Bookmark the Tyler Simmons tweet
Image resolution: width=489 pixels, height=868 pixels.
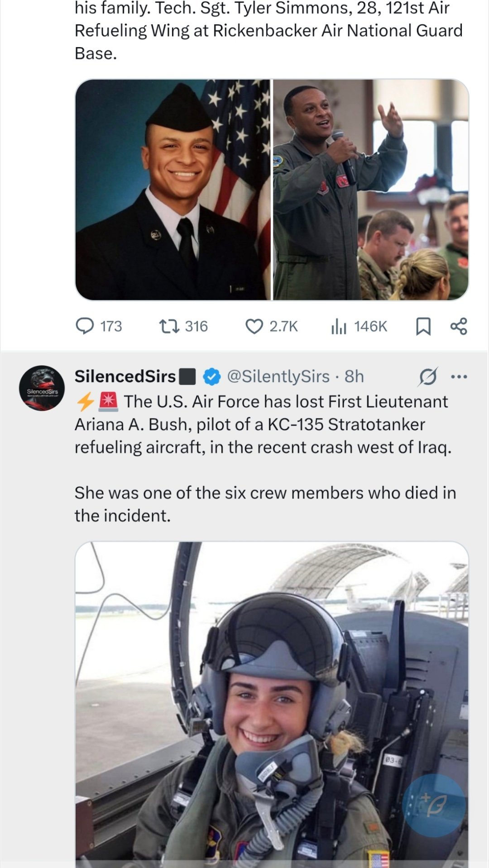(423, 326)
